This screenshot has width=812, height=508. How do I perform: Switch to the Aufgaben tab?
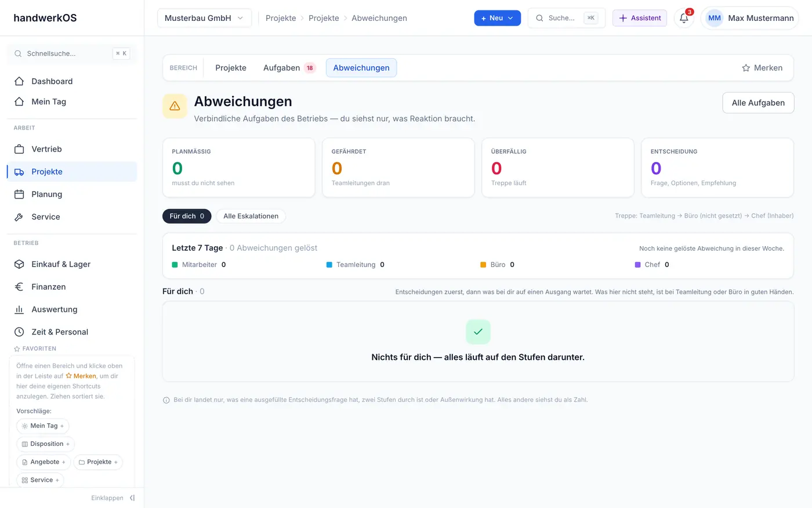tap(289, 68)
